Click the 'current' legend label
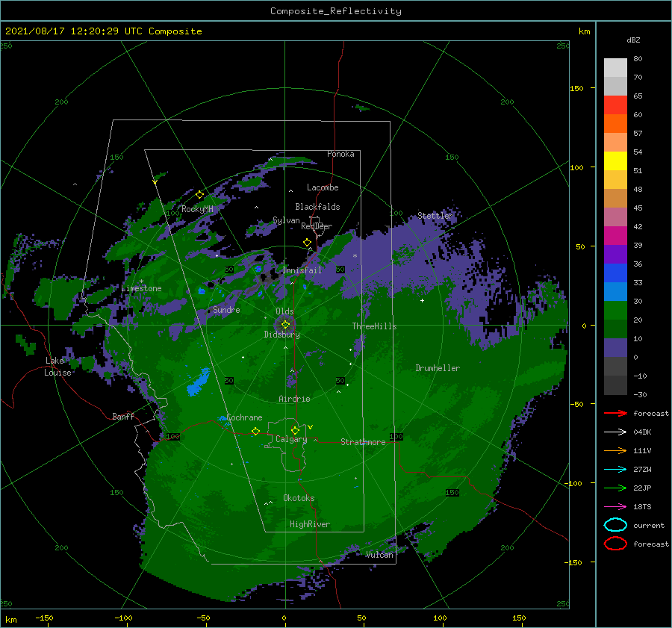The height and width of the screenshot is (628, 672). click(x=649, y=525)
